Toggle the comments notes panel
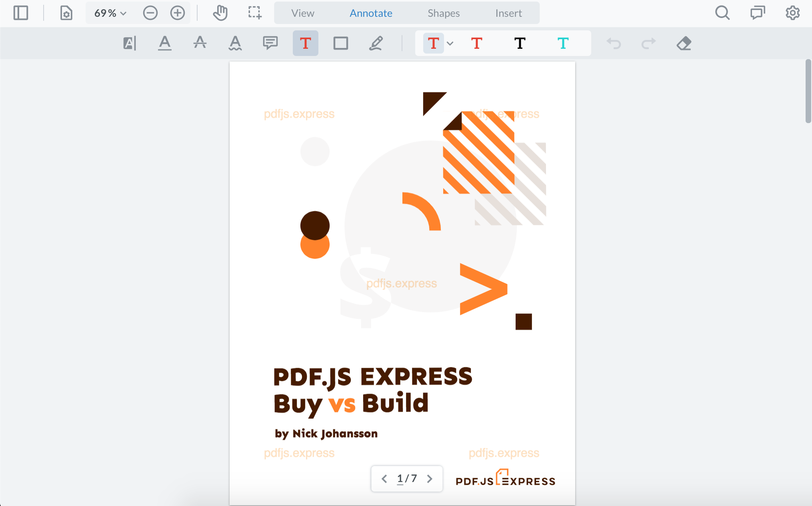 [x=758, y=13]
